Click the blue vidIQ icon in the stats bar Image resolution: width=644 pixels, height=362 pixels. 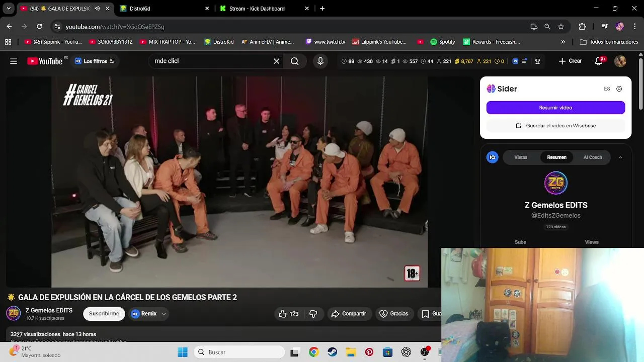[x=515, y=61]
